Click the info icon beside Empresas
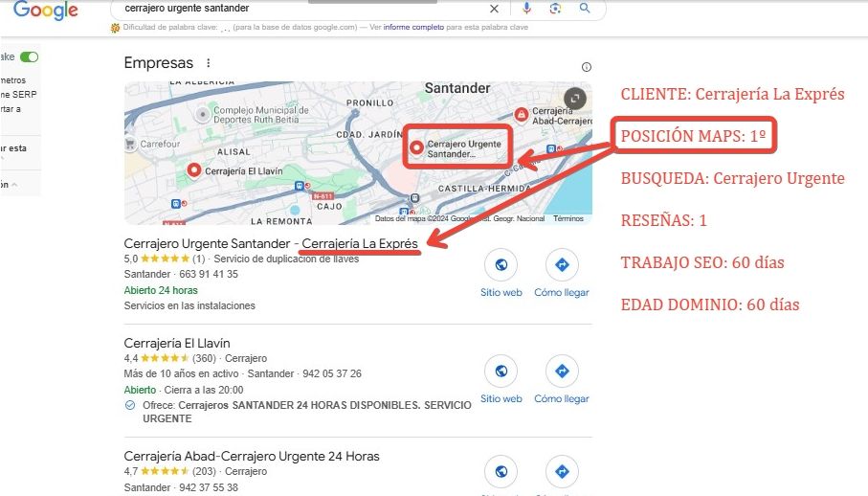Viewport: 868px width, 496px height. pyautogui.click(x=587, y=67)
